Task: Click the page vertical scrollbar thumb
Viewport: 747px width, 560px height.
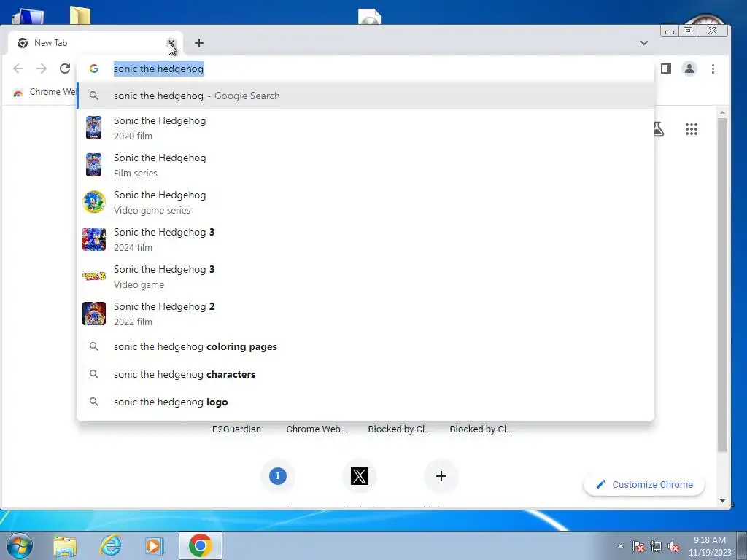Action: click(723, 285)
